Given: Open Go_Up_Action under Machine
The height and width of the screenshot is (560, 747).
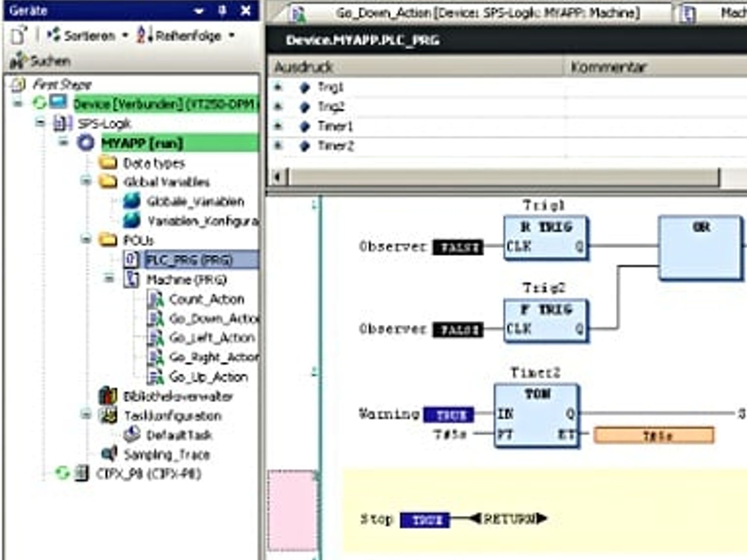Looking at the screenshot, I should point(208,377).
